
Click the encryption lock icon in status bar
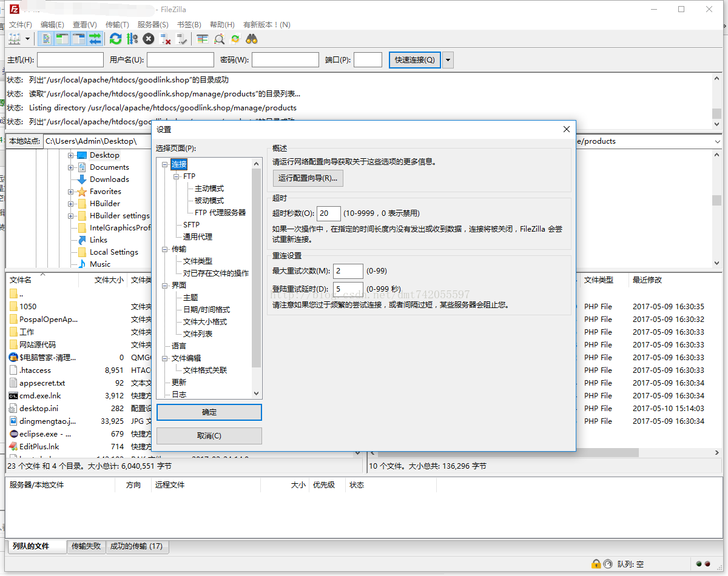pos(596,564)
